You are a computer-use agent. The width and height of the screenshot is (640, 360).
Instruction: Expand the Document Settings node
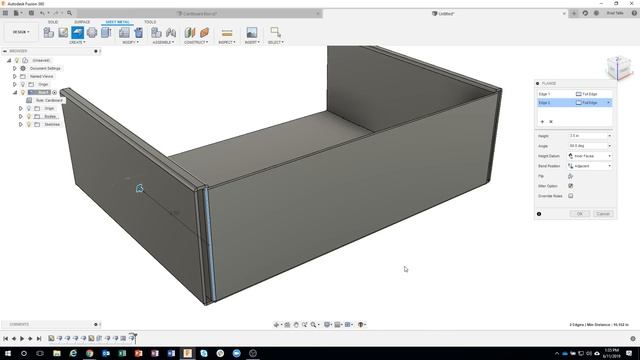(15, 68)
